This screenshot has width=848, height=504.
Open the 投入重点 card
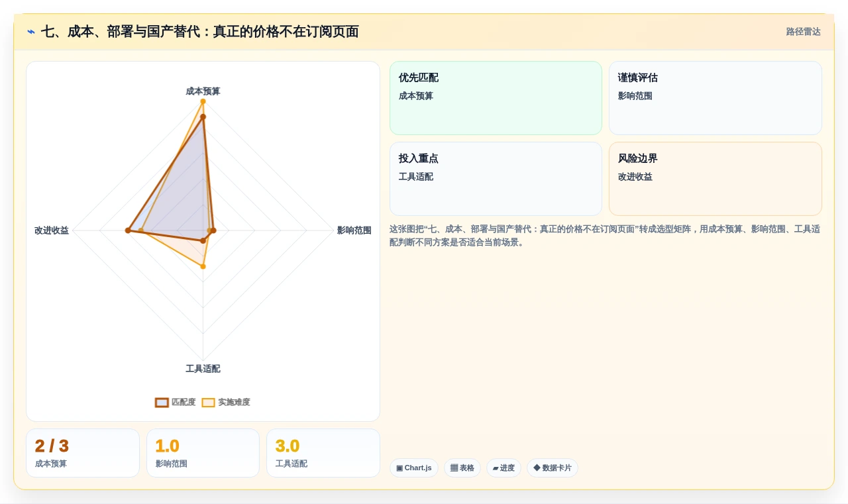(x=496, y=179)
